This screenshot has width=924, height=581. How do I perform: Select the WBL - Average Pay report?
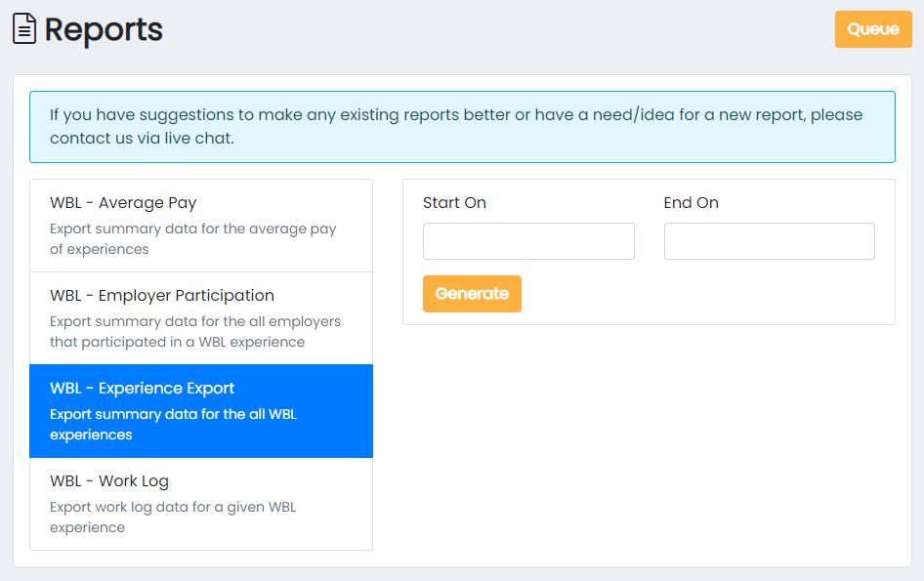point(123,203)
